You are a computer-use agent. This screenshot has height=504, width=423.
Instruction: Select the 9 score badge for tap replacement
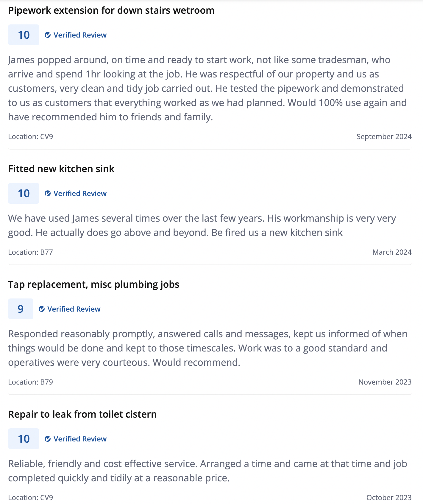pos(21,309)
